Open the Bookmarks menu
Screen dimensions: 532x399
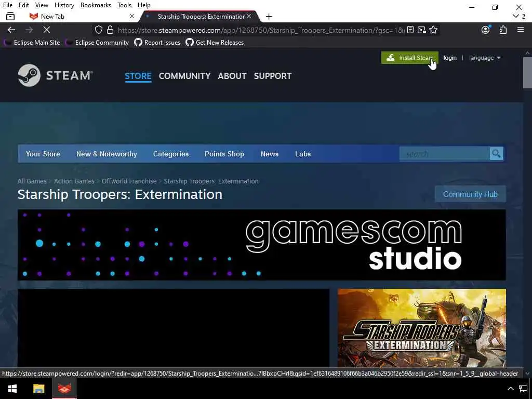[96, 5]
